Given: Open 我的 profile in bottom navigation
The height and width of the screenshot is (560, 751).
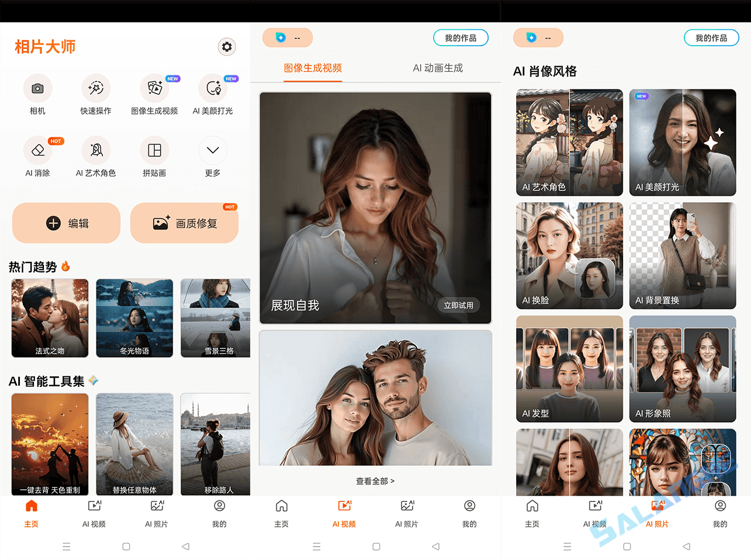Looking at the screenshot, I should 219,513.
